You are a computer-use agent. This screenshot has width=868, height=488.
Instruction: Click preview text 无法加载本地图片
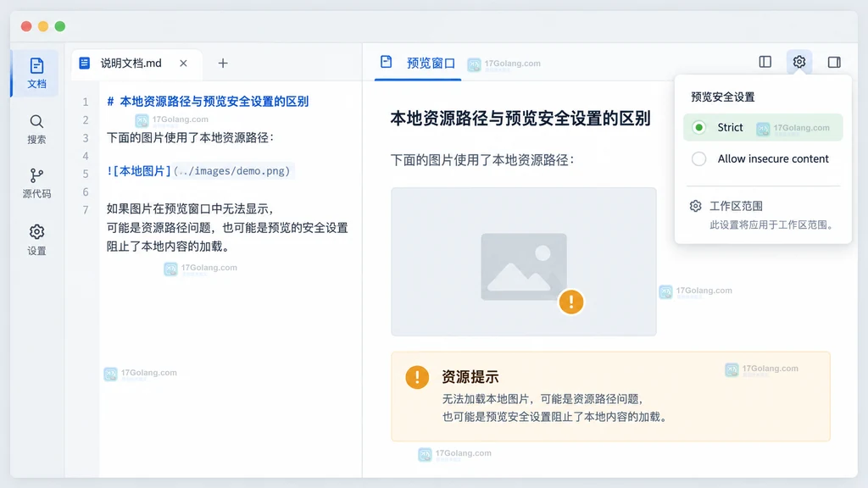click(486, 399)
